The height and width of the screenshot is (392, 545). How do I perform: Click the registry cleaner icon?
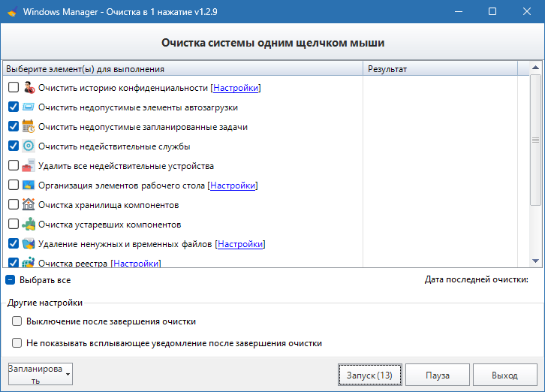pos(29,262)
